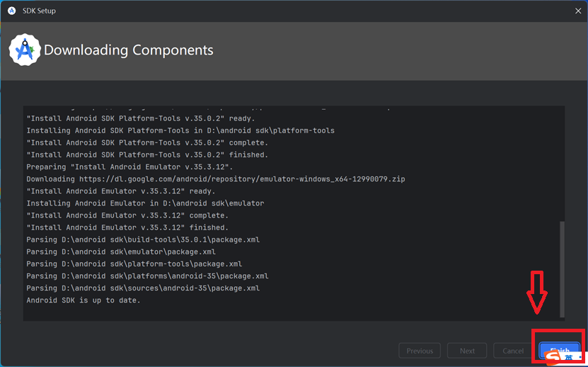Click the Android Emulator v.35.3.12 ready line
The image size is (588, 367).
[x=121, y=191]
